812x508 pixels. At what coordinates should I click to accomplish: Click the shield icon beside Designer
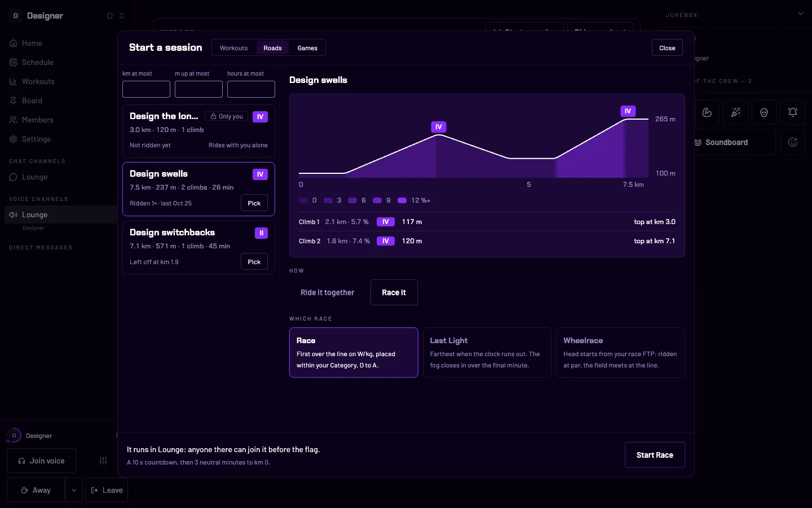tap(110, 16)
